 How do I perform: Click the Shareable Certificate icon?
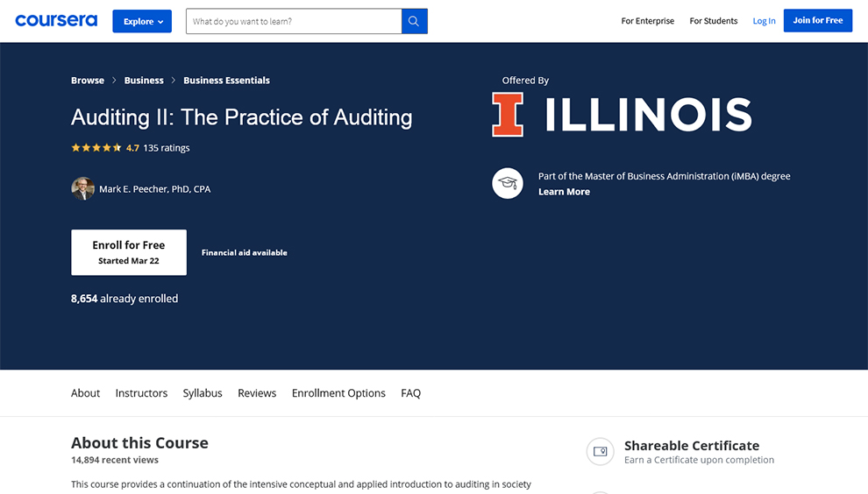[600, 451]
